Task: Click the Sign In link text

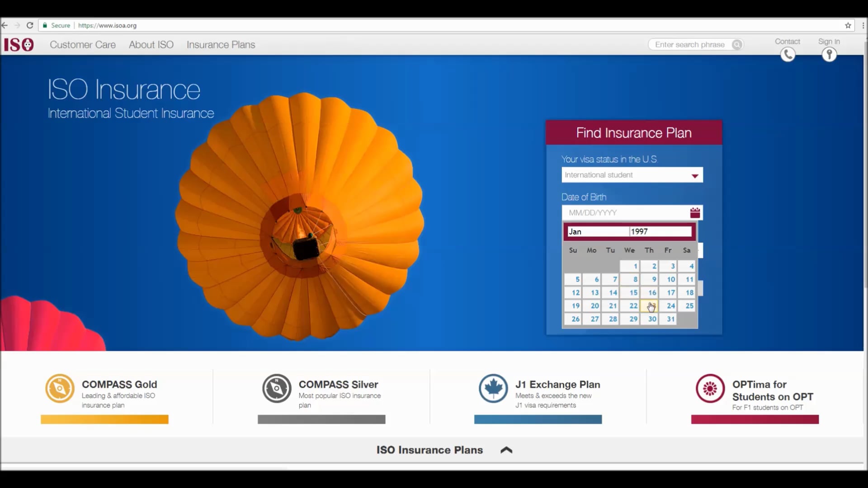Action: [x=829, y=41]
